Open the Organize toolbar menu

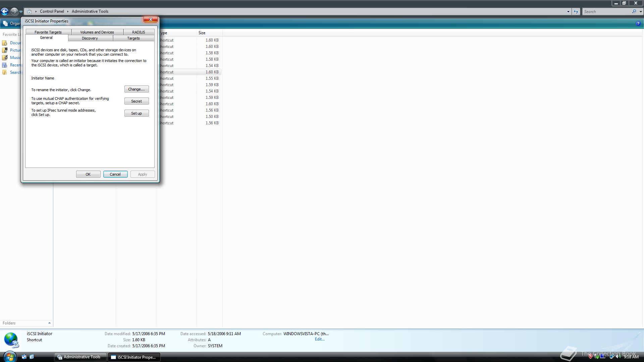[11, 23]
